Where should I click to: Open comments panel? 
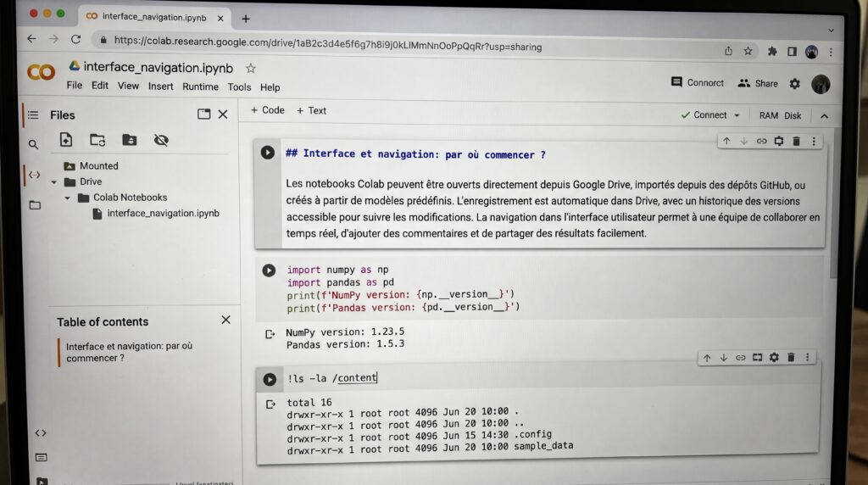(697, 82)
